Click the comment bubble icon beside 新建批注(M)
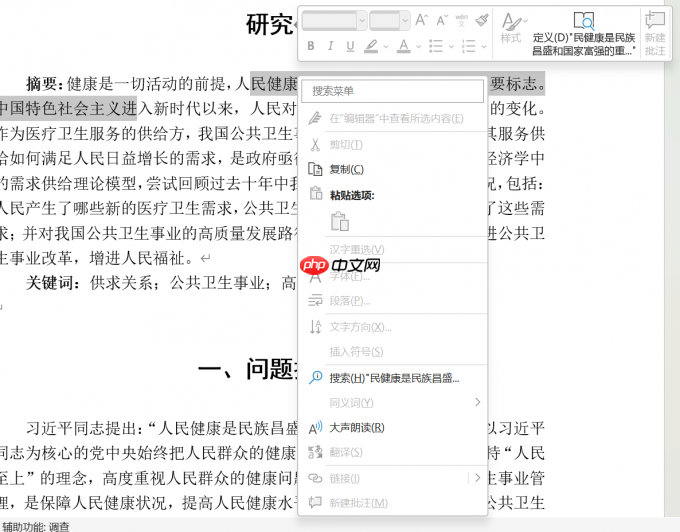The image size is (680, 532). coord(315,503)
